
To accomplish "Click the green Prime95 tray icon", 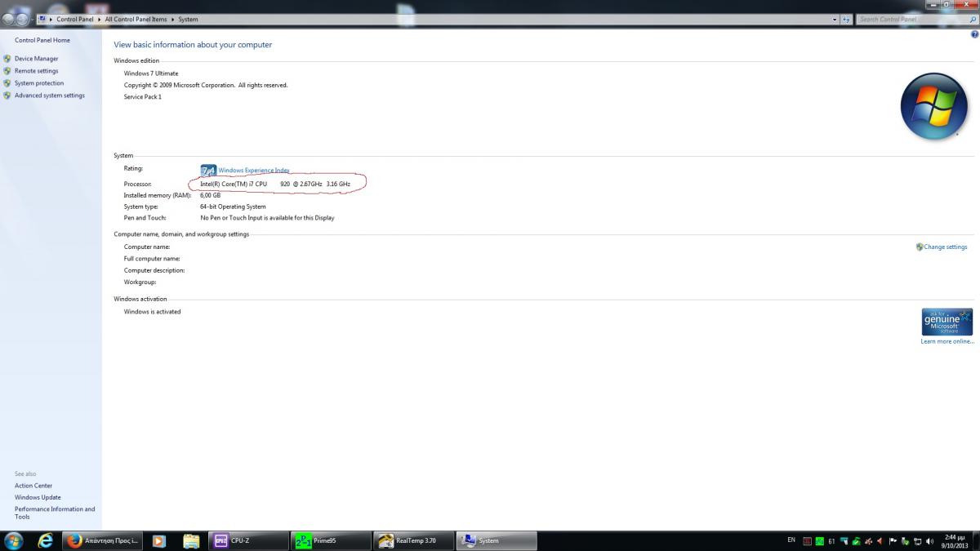I will [x=819, y=541].
